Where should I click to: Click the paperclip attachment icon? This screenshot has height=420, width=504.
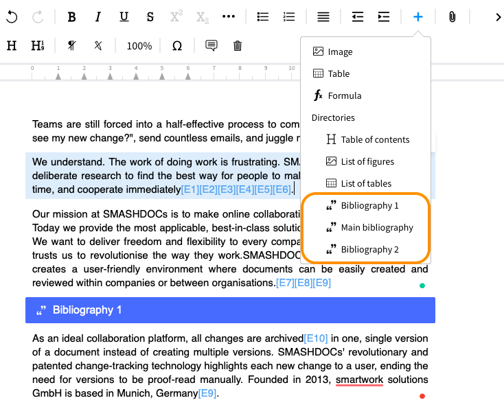pos(452,16)
